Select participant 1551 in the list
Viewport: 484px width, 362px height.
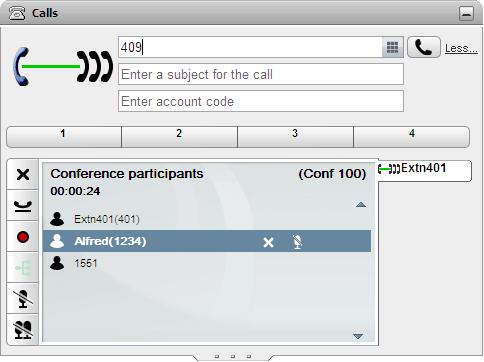tap(207, 263)
